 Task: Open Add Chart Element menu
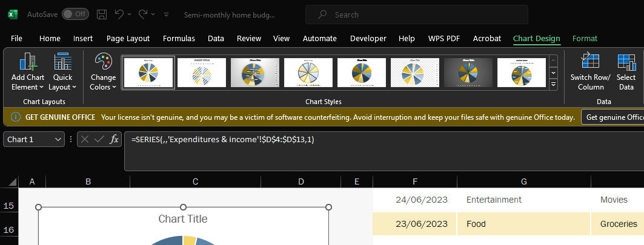[x=28, y=73]
